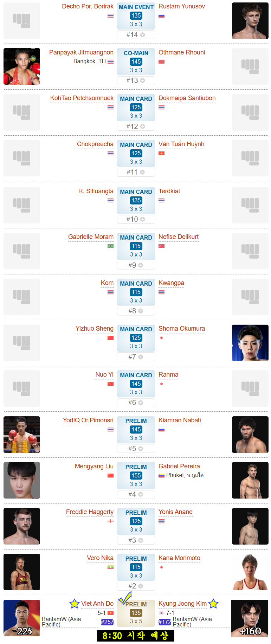Click the Russia flag under Rustam Yunusov
Screen dimensions: 271x644
pos(161,16)
